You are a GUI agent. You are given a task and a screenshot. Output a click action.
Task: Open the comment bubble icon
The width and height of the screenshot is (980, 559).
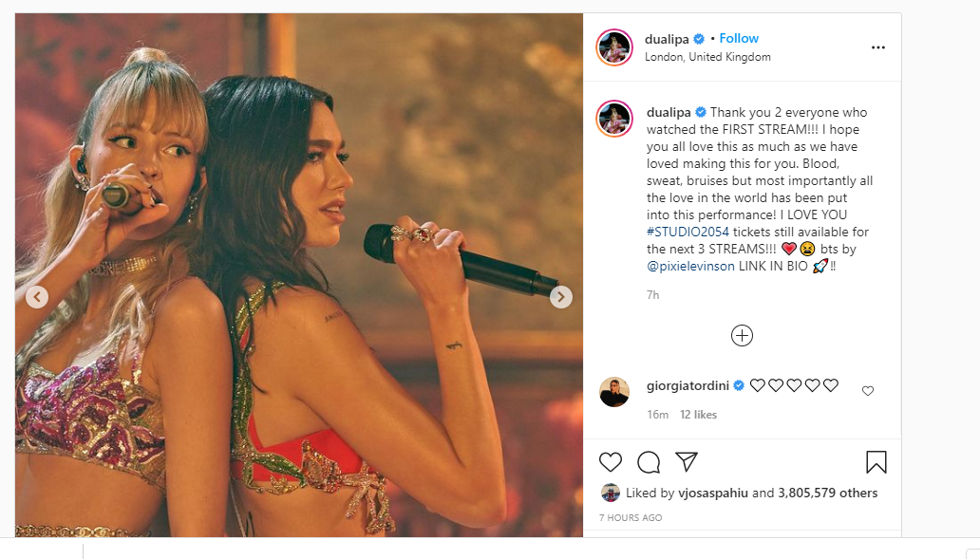click(649, 462)
